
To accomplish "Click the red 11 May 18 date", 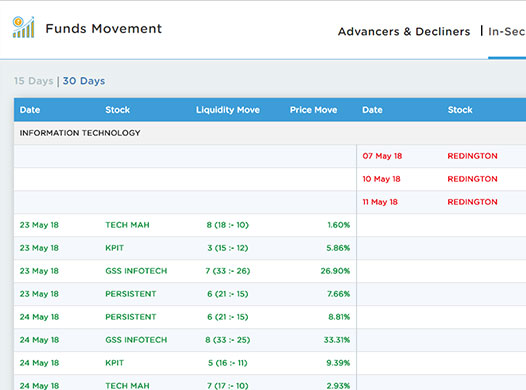I will (x=380, y=202).
